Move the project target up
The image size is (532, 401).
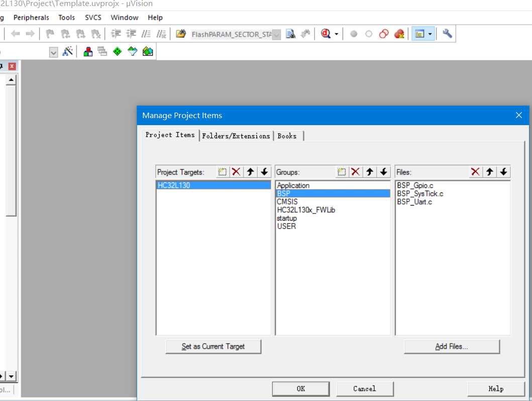250,172
